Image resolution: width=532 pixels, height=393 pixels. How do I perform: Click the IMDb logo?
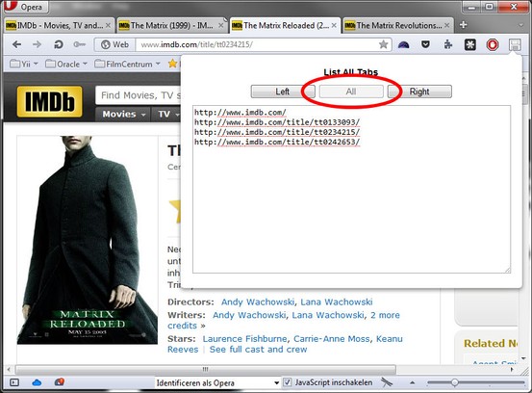(49, 101)
